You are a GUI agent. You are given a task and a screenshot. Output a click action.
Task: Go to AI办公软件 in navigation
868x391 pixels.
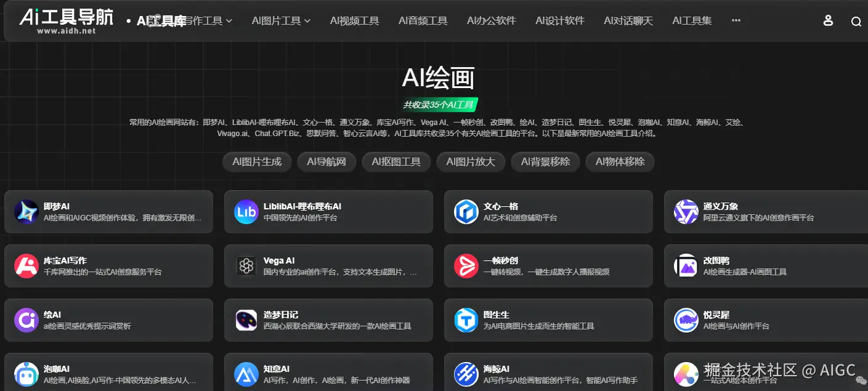coord(491,21)
